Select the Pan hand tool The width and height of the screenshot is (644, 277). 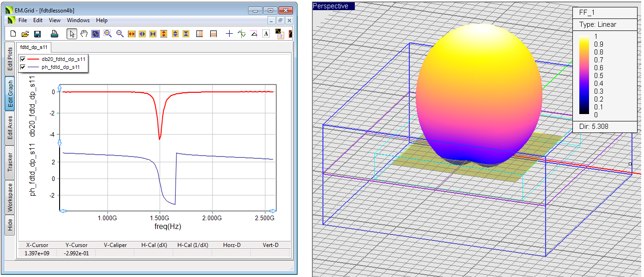click(x=84, y=34)
